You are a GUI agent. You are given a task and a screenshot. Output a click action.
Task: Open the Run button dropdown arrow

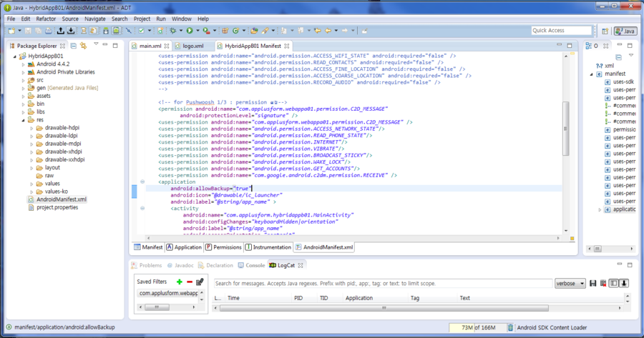[197, 31]
